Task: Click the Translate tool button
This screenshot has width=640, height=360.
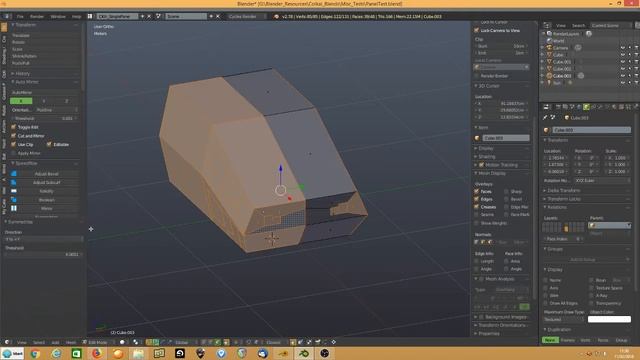Action: (x=44, y=36)
